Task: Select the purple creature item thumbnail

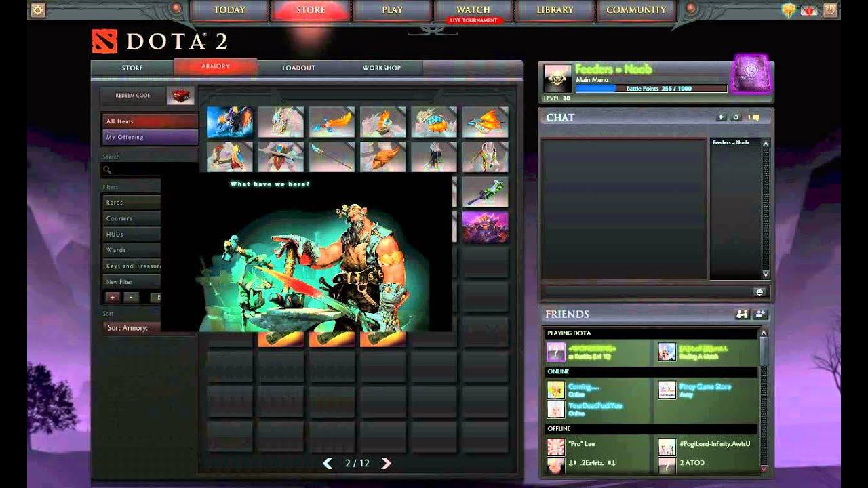Action: [x=485, y=227]
